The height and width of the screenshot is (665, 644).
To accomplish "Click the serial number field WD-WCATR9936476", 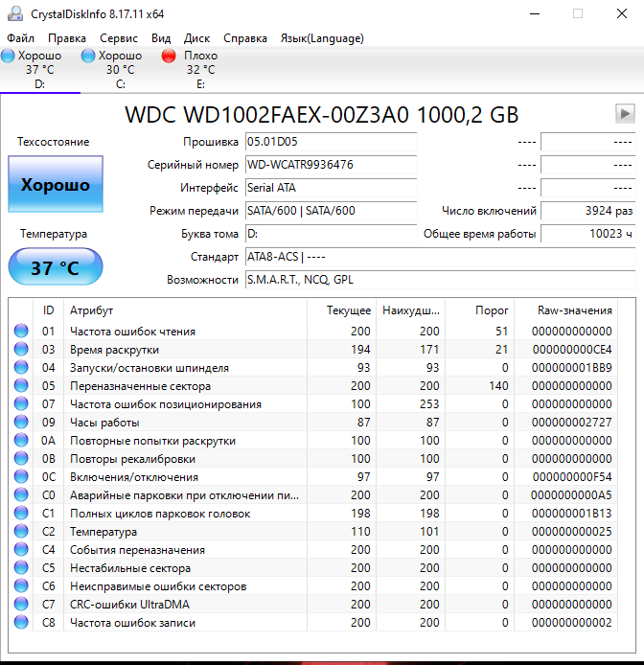I will coord(331,165).
